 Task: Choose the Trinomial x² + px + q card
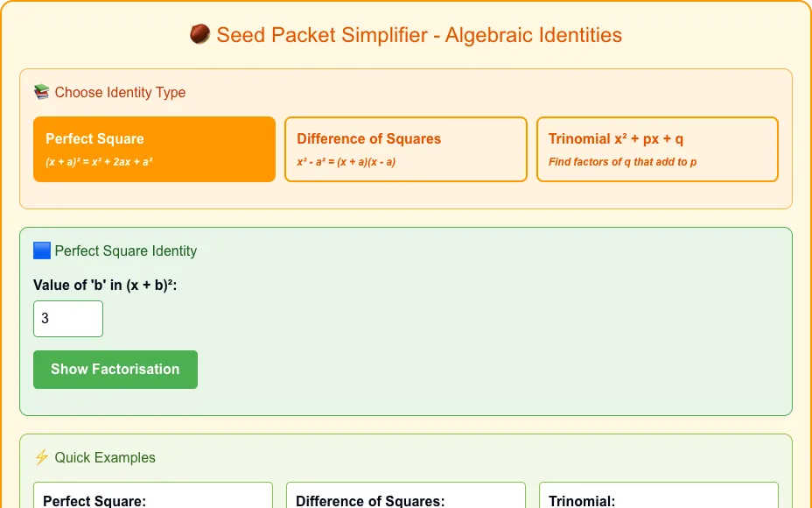pos(658,149)
